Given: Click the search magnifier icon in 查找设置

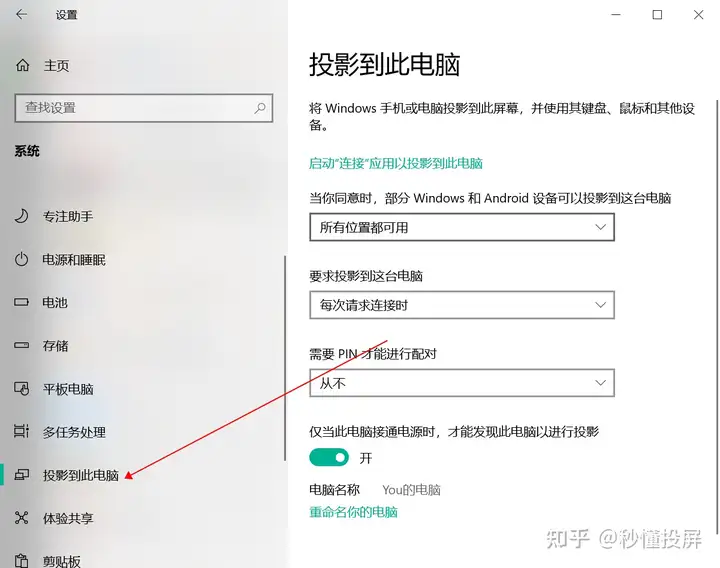Looking at the screenshot, I should (260, 108).
